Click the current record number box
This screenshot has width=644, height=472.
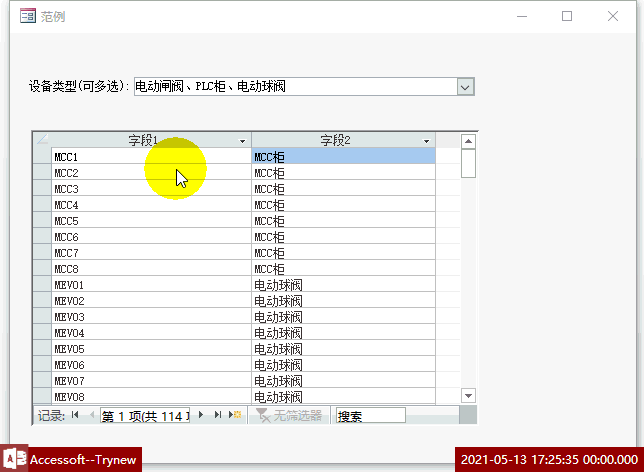coord(145,416)
